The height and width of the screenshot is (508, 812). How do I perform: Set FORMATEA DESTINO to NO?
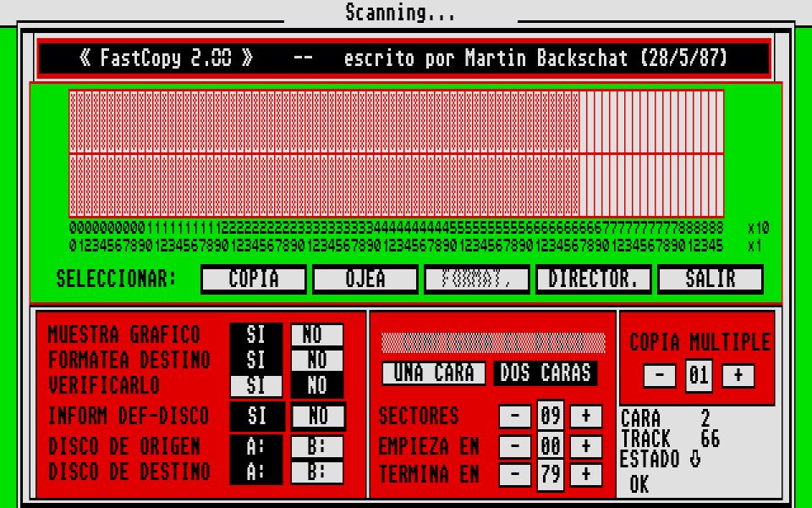317,360
